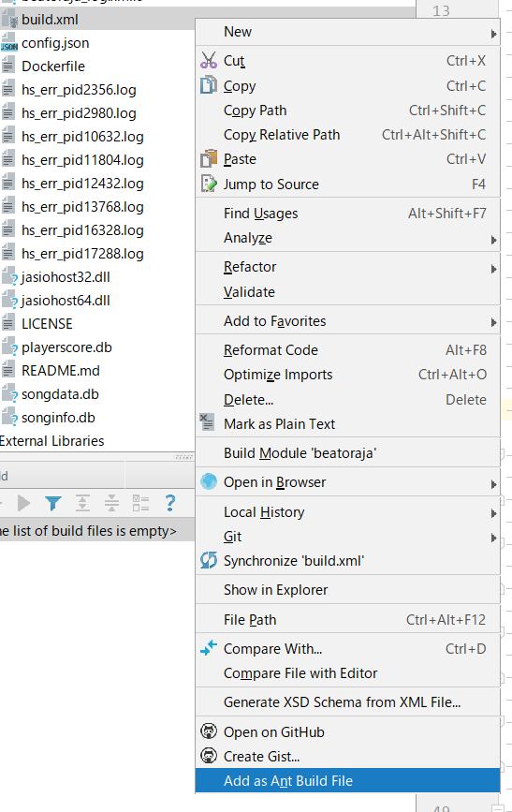Choose Delete... from context menu

click(347, 400)
